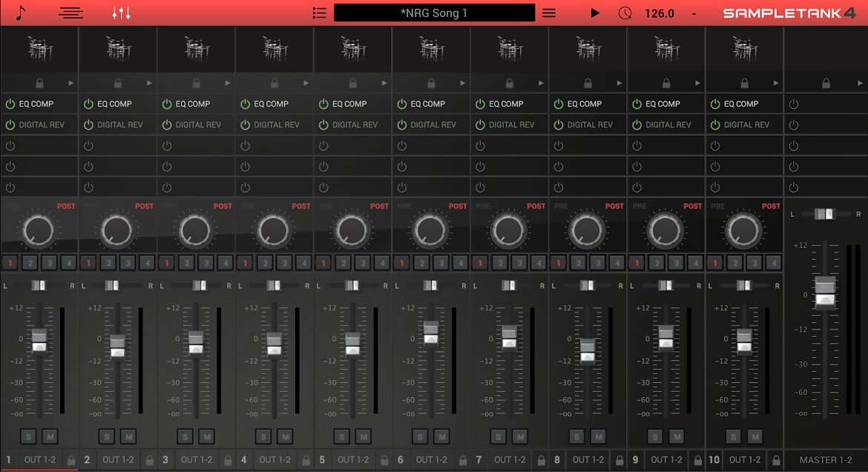Image resolution: width=868 pixels, height=472 pixels.
Task: Toggle the metronome clock icon
Action: 625,13
